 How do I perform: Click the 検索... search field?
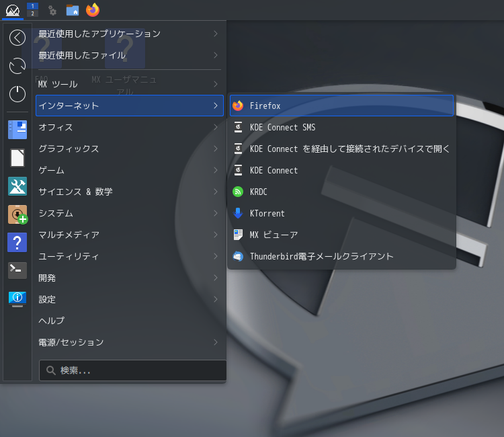(133, 370)
